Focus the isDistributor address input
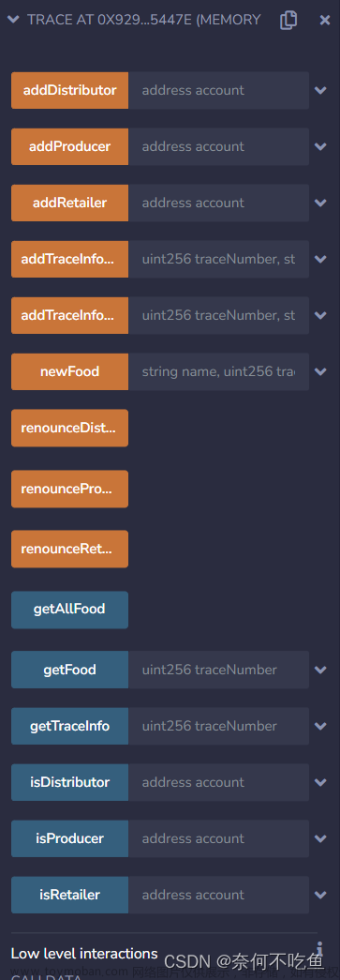Viewport: 340px width, 980px height. point(218,782)
